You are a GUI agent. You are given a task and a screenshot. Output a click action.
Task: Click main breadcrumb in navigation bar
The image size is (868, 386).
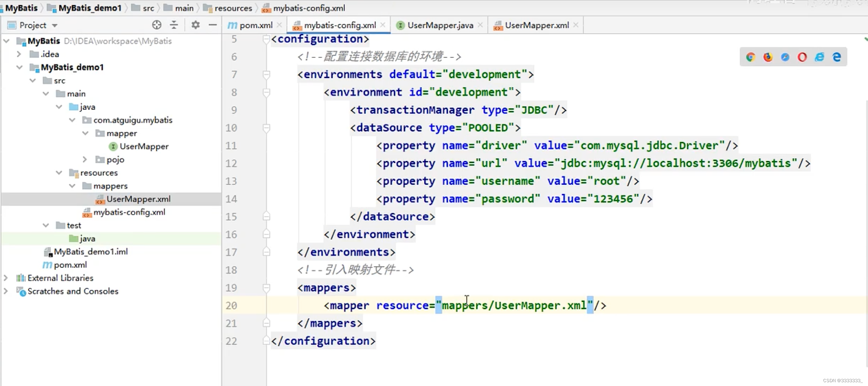(x=179, y=8)
